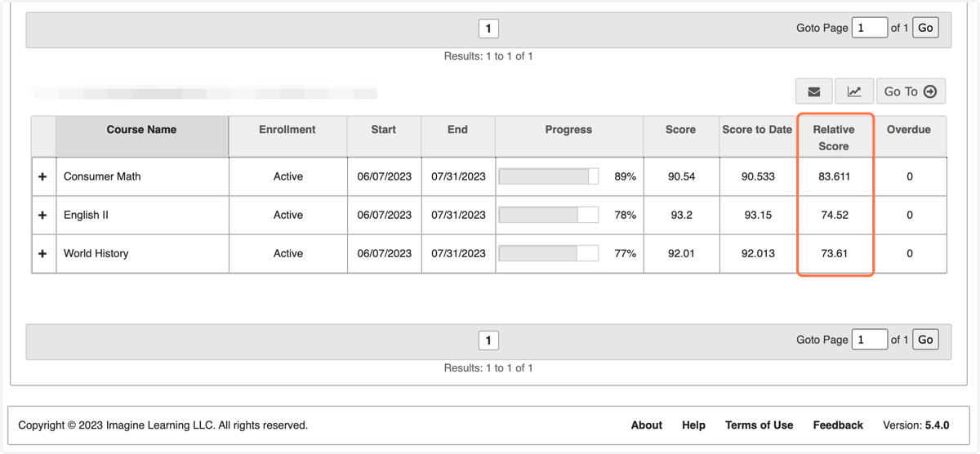
Task: Click Version 5.4.0 text in footer
Action: pyautogui.click(x=916, y=425)
